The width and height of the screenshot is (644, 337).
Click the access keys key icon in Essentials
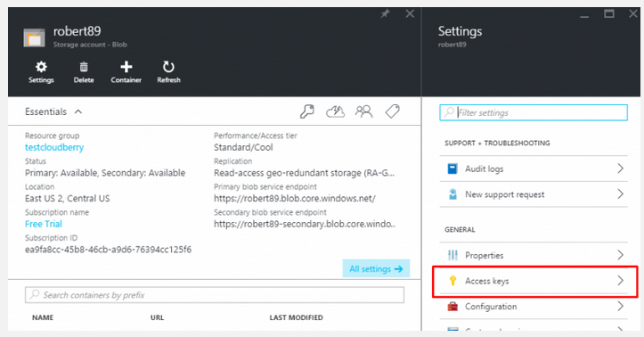[x=306, y=111]
